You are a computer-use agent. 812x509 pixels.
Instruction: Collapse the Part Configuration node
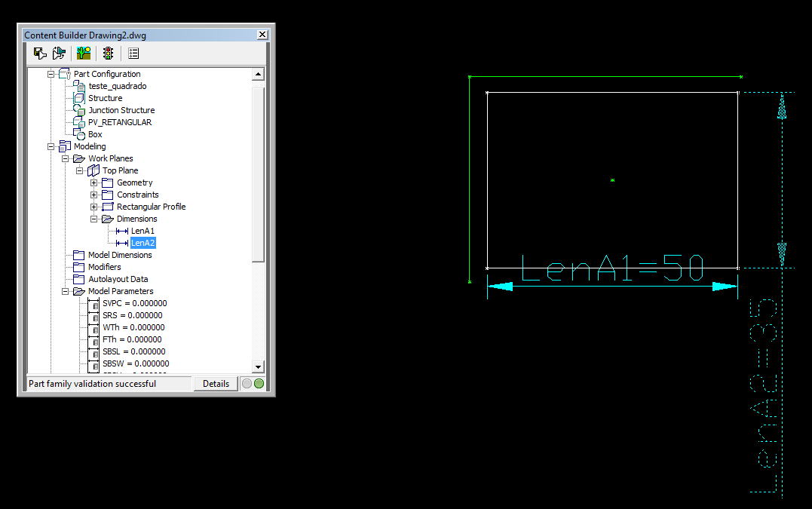[x=51, y=74]
